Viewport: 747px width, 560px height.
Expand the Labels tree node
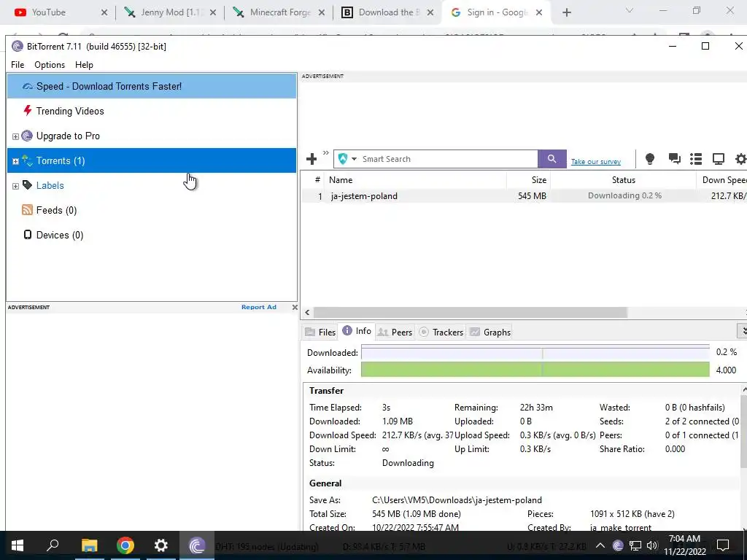pos(15,186)
